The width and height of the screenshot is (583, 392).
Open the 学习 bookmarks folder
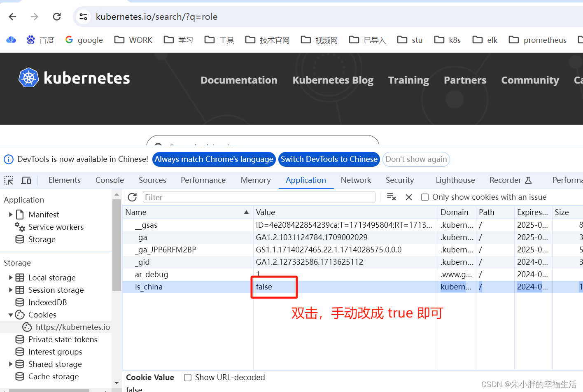click(x=178, y=40)
